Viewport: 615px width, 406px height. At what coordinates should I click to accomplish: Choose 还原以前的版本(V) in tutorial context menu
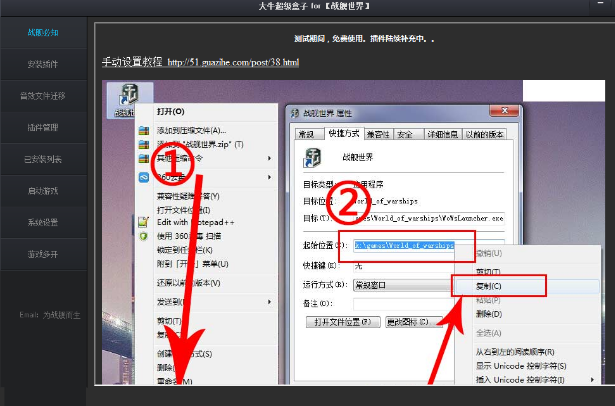click(x=188, y=283)
